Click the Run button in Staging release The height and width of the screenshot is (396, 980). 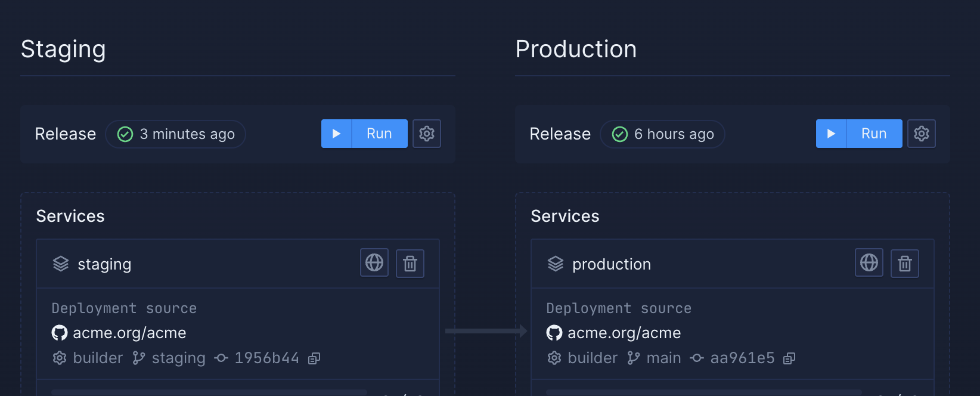click(x=364, y=134)
